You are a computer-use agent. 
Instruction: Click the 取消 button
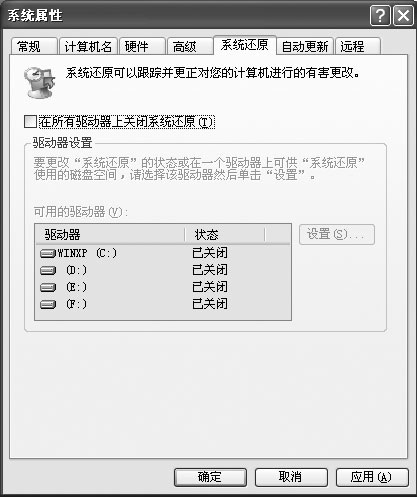pos(291,477)
